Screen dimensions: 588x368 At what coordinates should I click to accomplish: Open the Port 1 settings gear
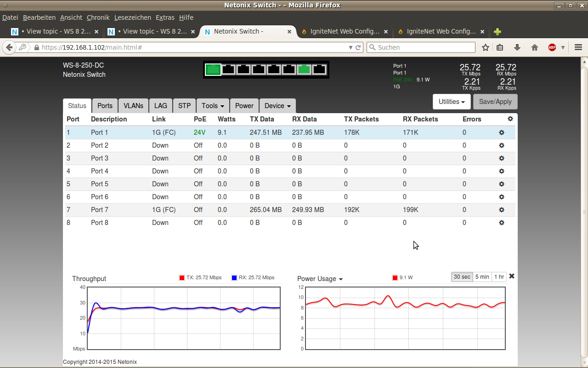[x=502, y=132]
